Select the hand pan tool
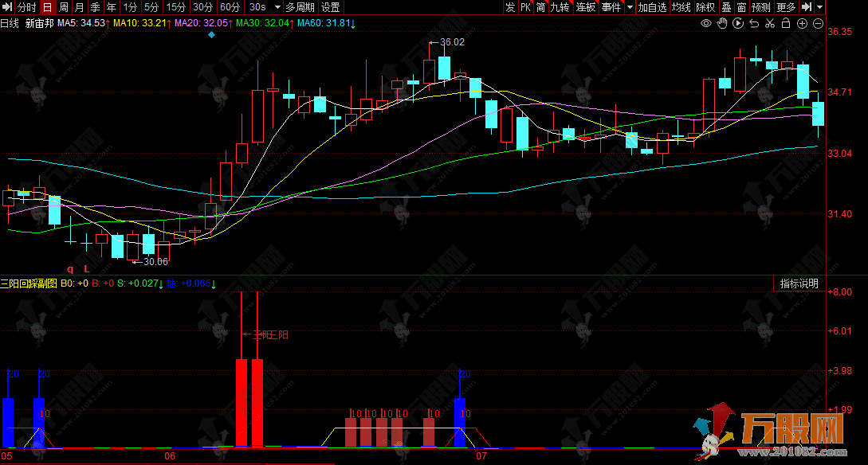Screen dimensions: 868x465 (722, 24)
